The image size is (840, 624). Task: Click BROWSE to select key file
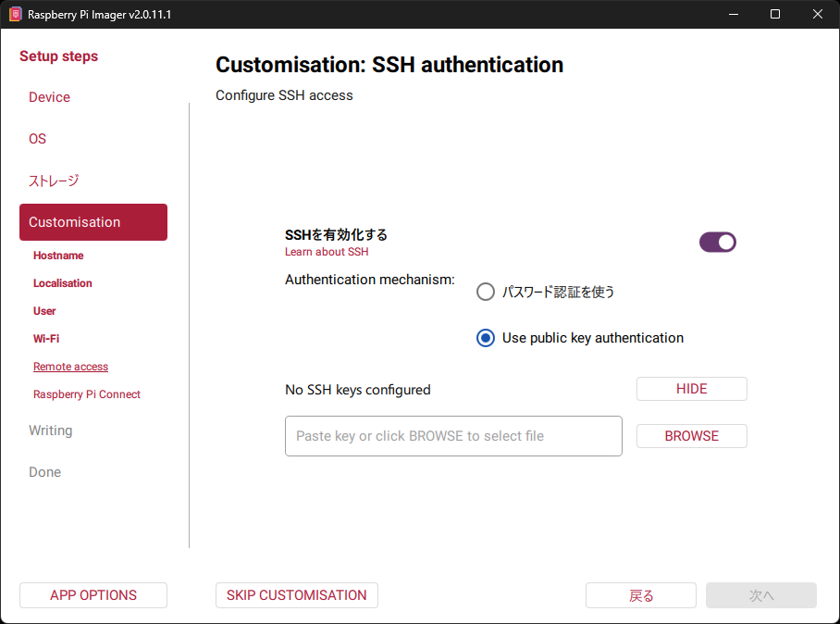[692, 436]
